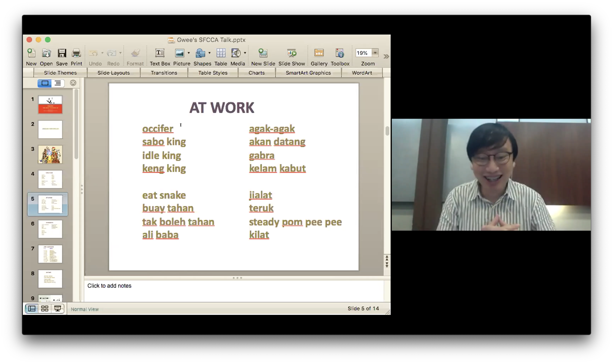Select slide 1 thumbnail
Viewport: 613px width, 364px height.
click(x=50, y=105)
